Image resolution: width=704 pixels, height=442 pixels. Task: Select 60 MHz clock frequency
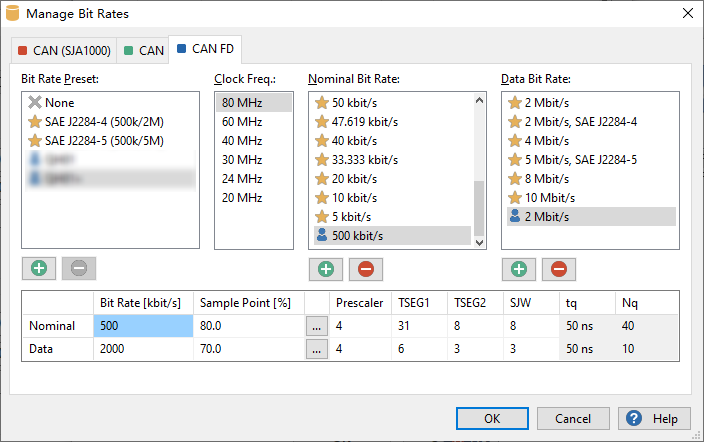(242, 121)
